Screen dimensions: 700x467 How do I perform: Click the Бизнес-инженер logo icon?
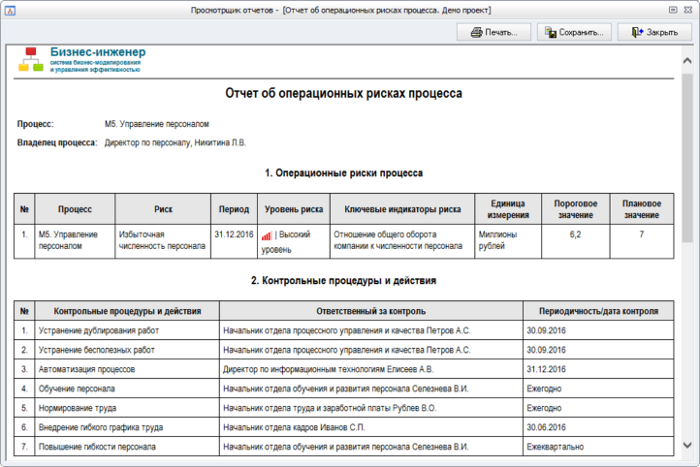pos(30,59)
